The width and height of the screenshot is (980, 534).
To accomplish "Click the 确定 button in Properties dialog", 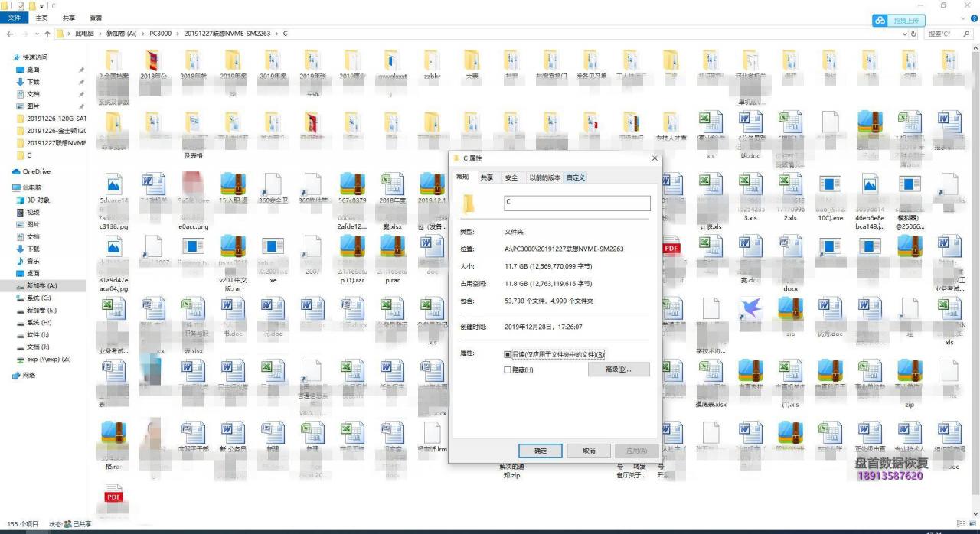I will coord(540,451).
